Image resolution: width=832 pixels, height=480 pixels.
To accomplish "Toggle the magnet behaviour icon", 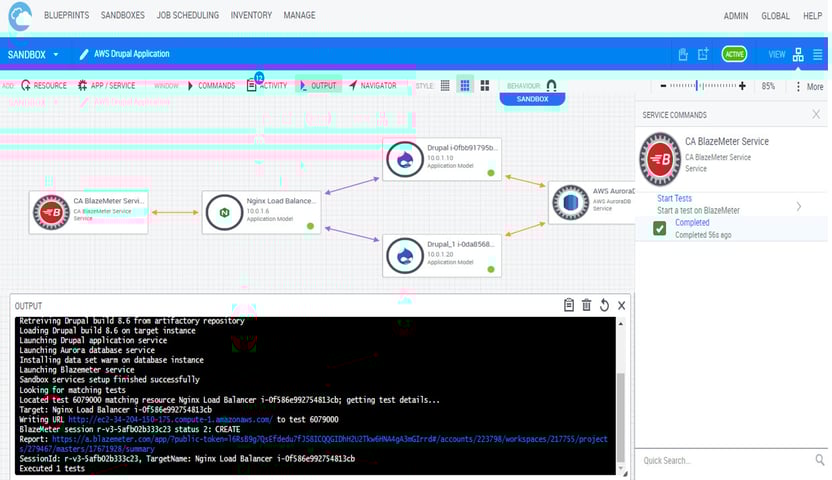I will point(551,85).
